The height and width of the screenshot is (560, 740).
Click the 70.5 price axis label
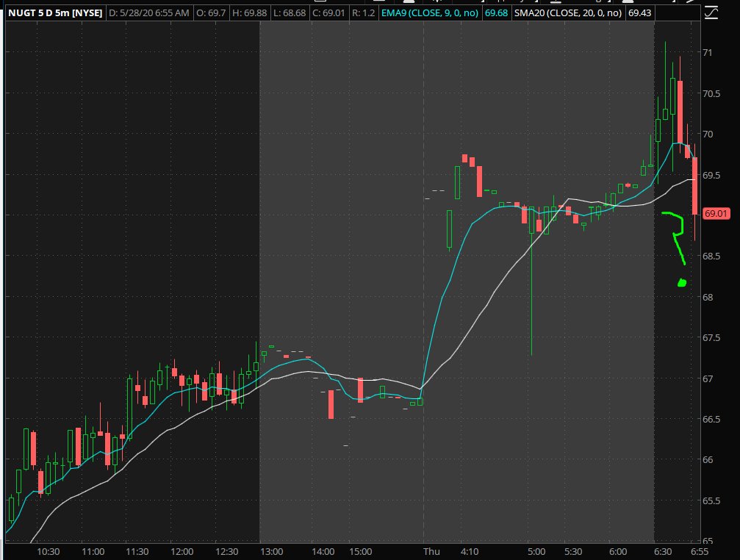point(711,93)
